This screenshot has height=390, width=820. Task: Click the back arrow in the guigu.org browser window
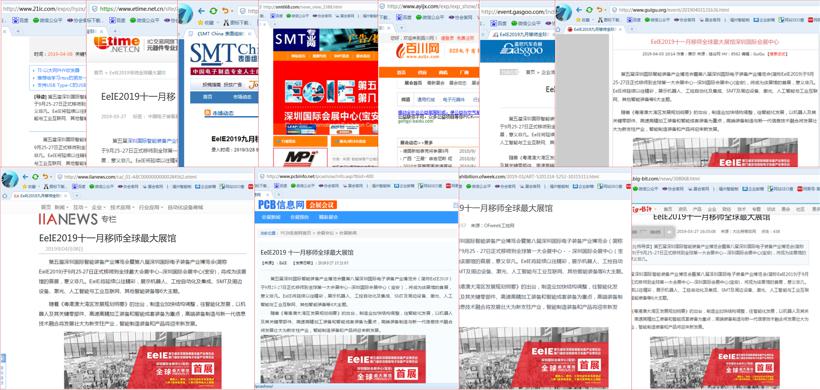pyautogui.click(x=579, y=10)
